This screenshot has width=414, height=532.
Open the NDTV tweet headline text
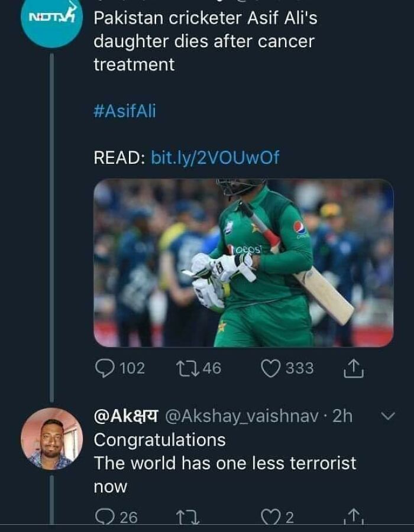pyautogui.click(x=205, y=41)
